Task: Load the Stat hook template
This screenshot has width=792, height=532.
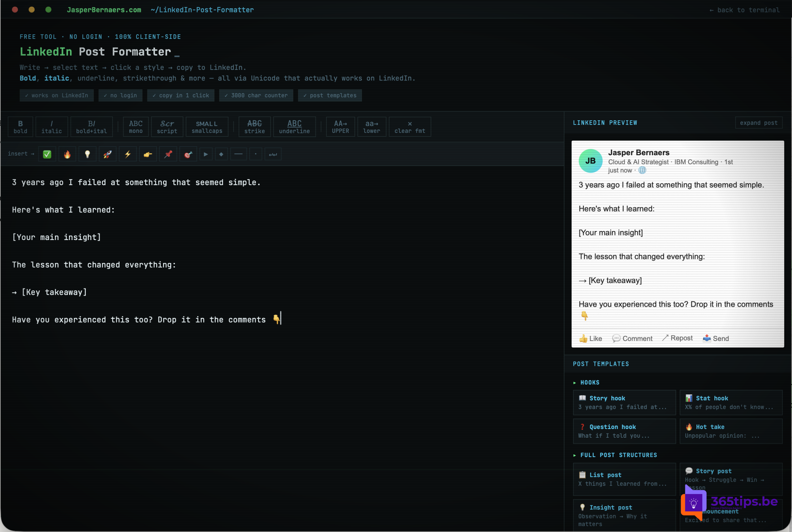Action: 731,403
